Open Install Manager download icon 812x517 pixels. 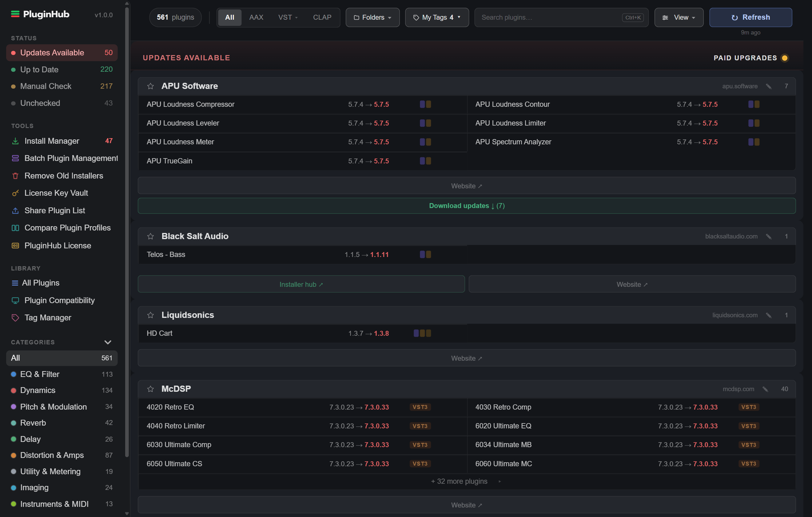coord(15,141)
